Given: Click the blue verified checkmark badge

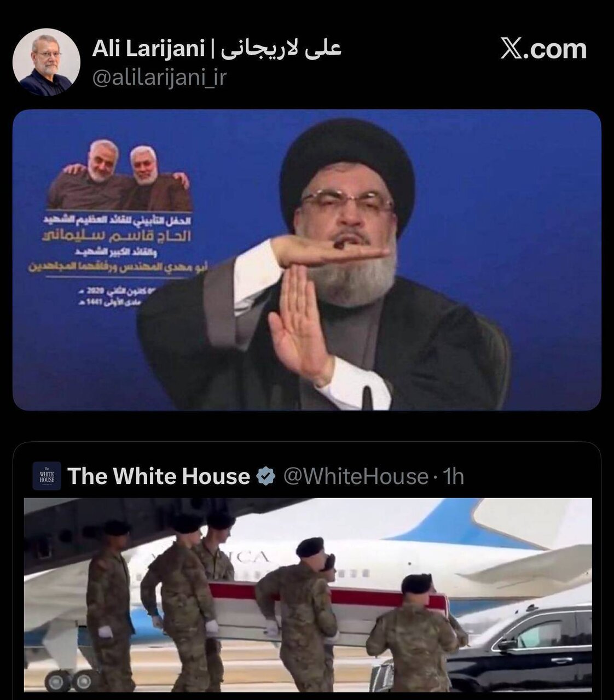Looking at the screenshot, I should pos(266,476).
